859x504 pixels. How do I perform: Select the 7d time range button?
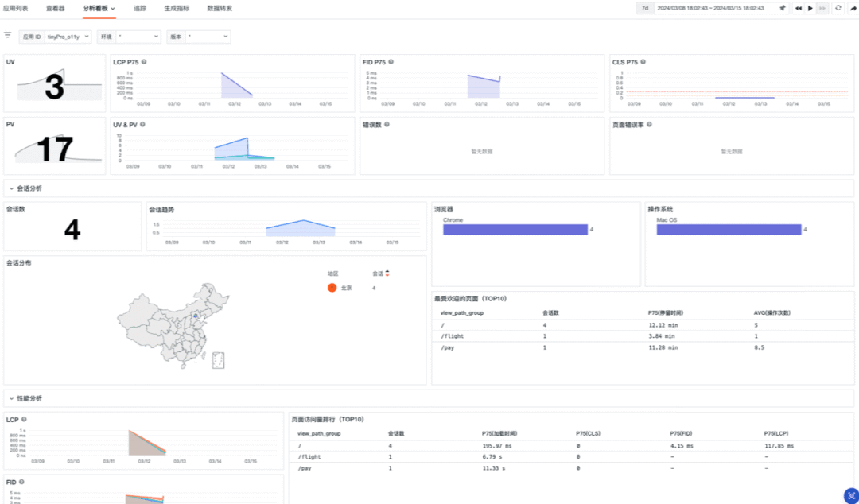coord(645,8)
